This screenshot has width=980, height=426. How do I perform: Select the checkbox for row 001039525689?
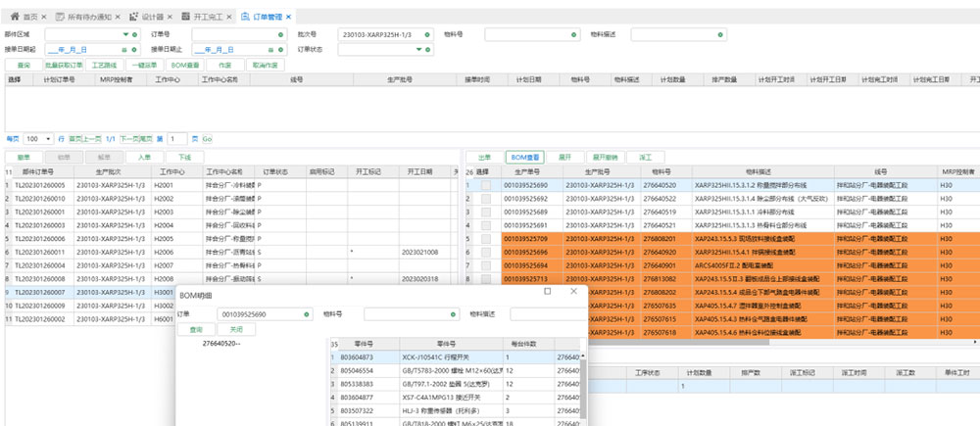click(485, 212)
